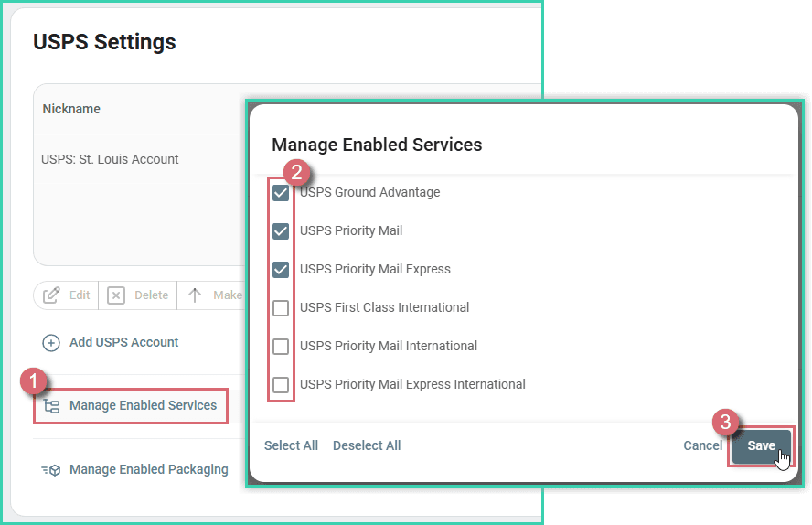812x525 pixels.
Task: Click the Manage Enabled Services tree icon
Action: 52,406
